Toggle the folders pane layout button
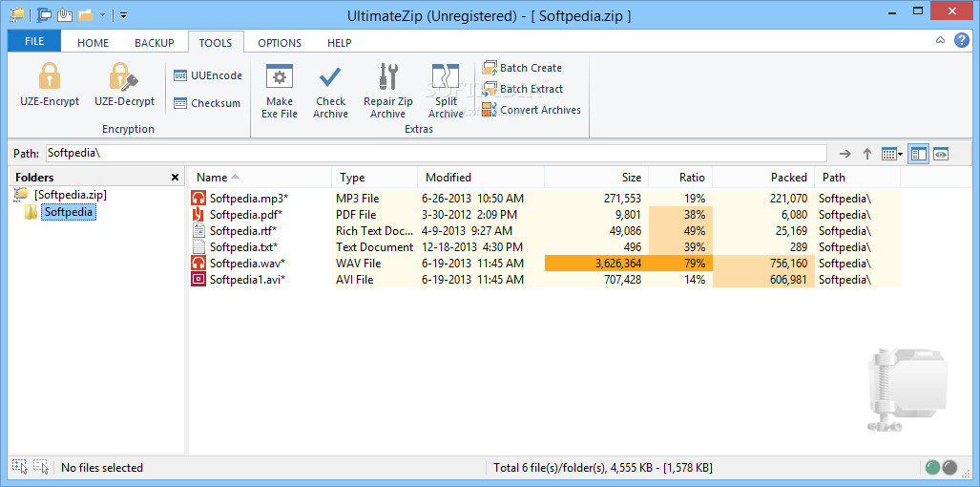 click(x=918, y=154)
